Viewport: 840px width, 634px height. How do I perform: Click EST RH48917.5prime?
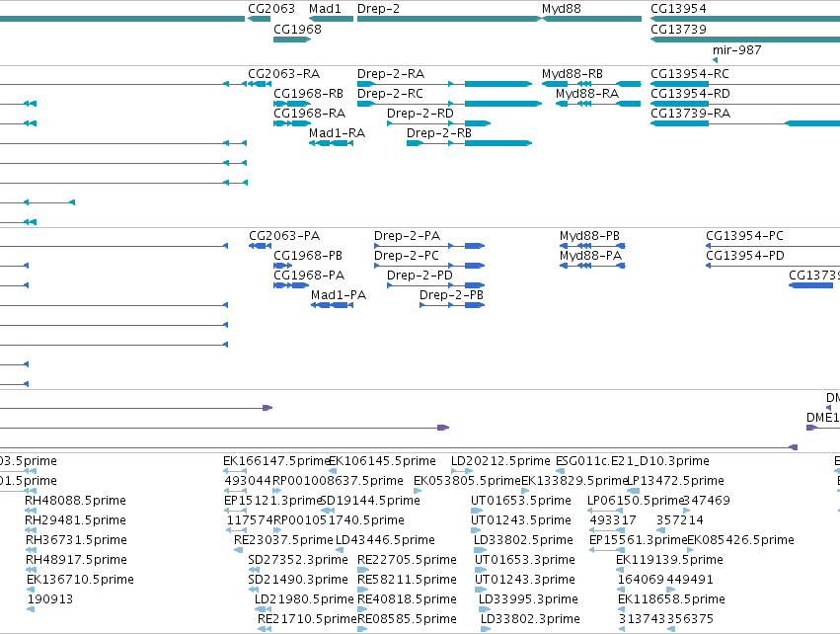pos(76,560)
